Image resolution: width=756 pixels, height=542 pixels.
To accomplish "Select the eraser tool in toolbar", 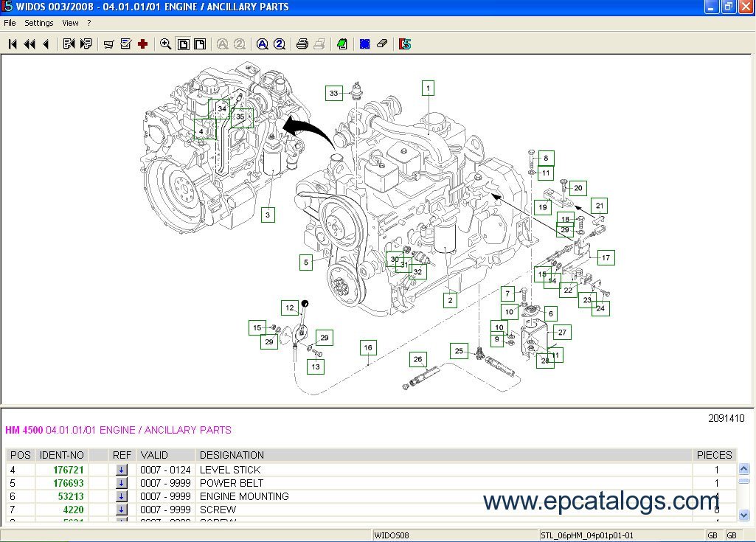I will 382,44.
